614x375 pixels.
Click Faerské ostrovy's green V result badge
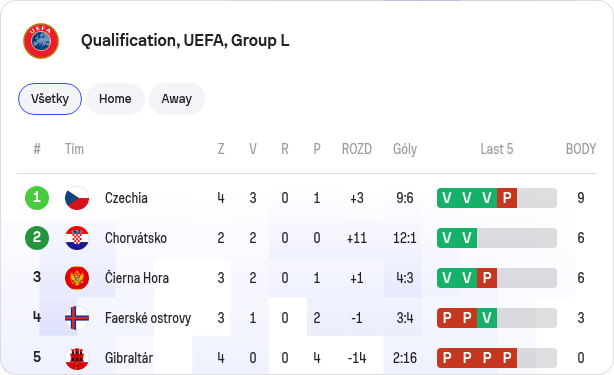click(487, 318)
